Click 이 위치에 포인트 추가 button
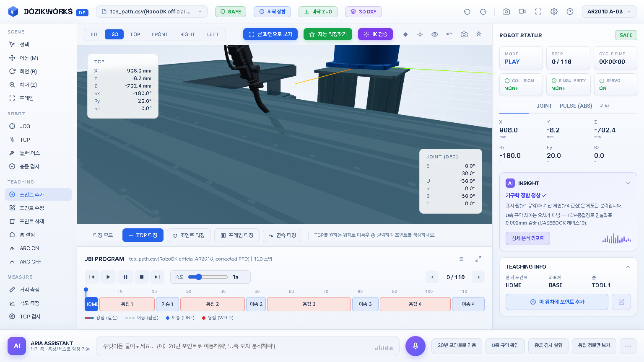 click(x=557, y=302)
